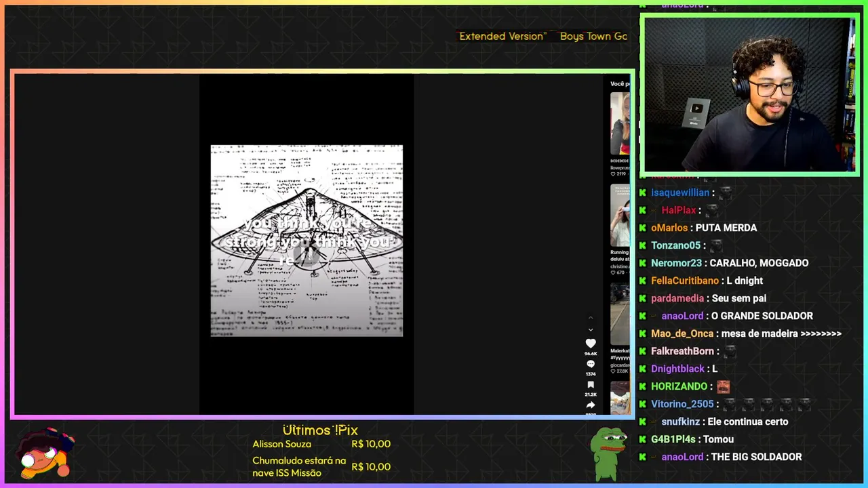Click the streamer webcam feed
This screenshot has height=488, width=868.
tap(749, 95)
